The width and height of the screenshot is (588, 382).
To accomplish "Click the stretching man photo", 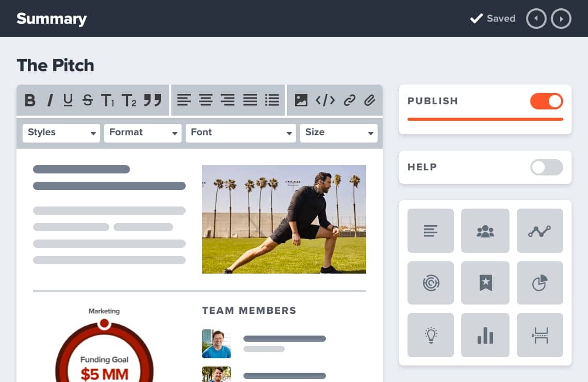I will tap(284, 219).
